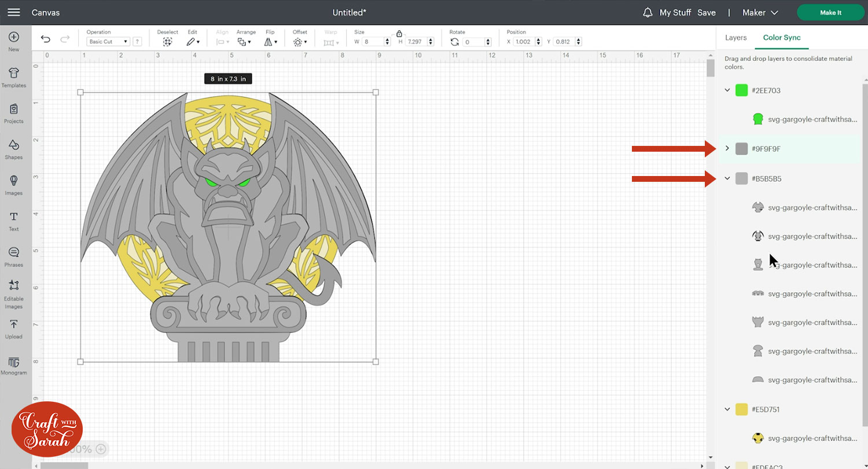This screenshot has height=469, width=868.
Task: Open the hamburger main menu
Action: point(14,12)
